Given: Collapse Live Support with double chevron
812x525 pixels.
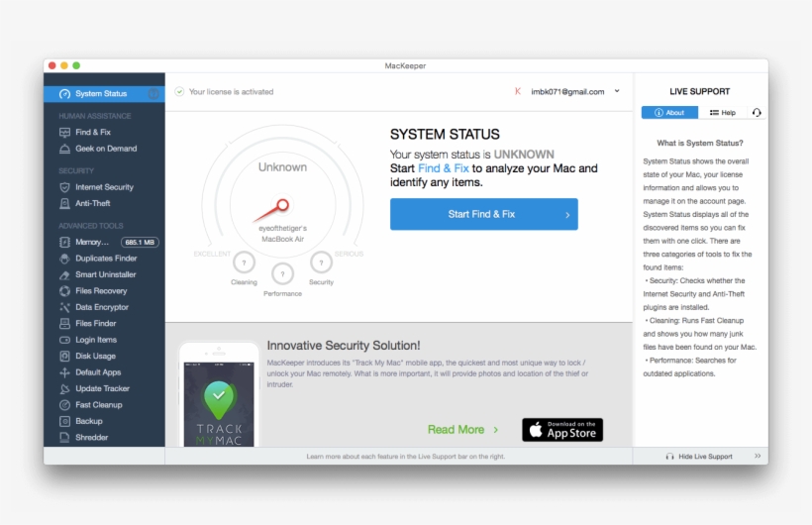Looking at the screenshot, I should [x=758, y=456].
